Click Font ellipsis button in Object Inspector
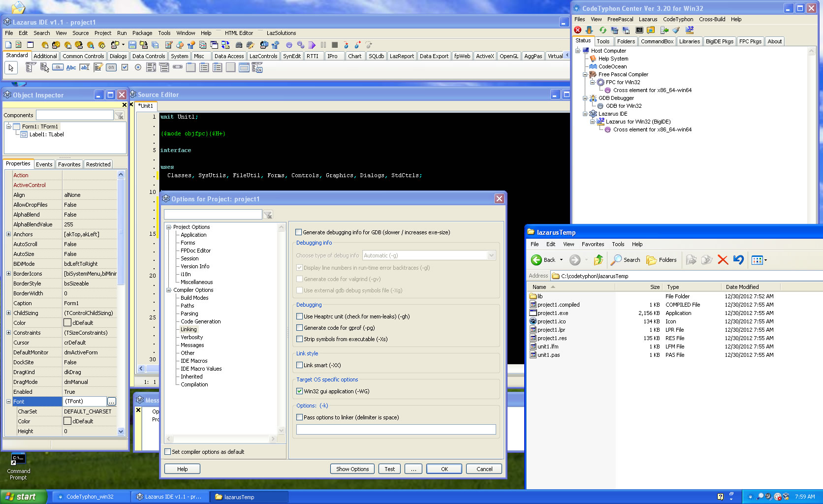 pyautogui.click(x=112, y=402)
